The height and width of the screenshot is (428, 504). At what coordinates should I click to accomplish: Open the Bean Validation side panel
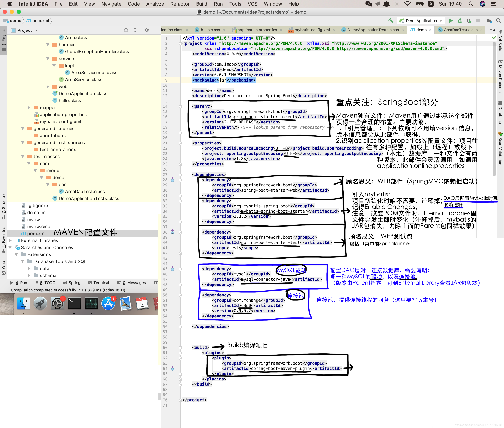pos(500,148)
